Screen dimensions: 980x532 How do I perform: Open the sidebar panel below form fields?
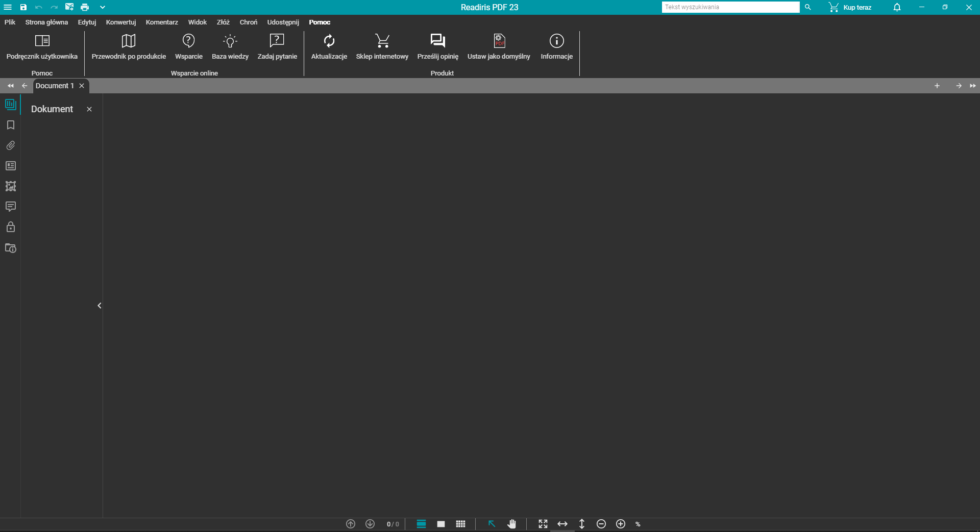point(10,186)
